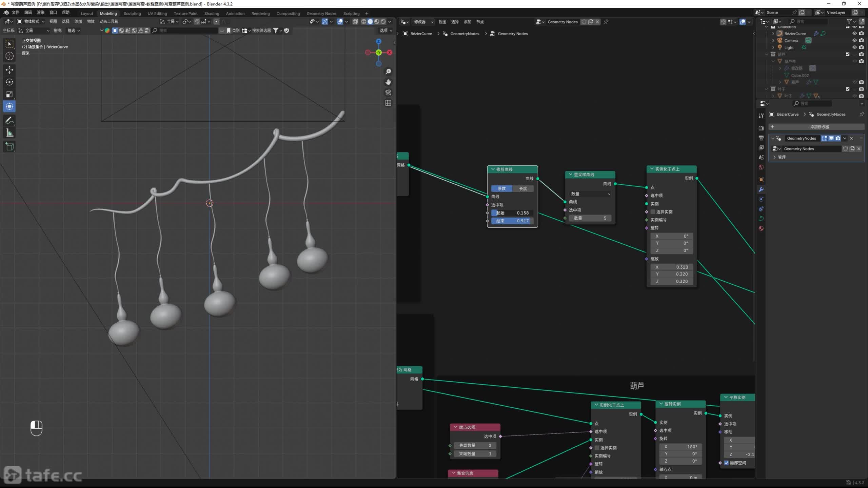
Task: Switch to perspective/orthographic grid icon
Action: coord(388,103)
